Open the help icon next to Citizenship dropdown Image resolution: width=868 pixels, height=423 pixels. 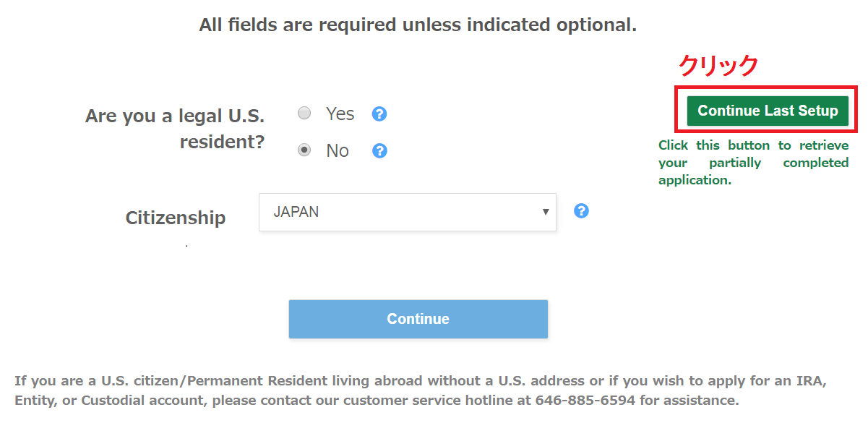tap(581, 211)
